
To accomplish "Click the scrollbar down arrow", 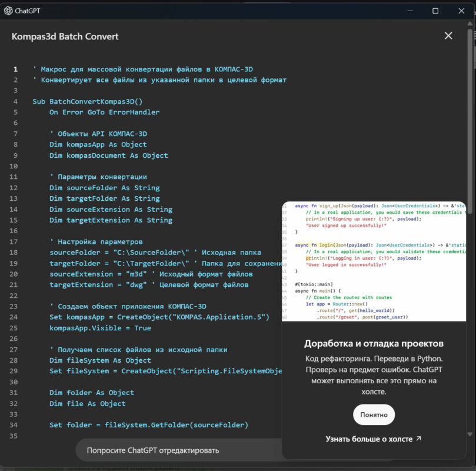I will [x=470, y=434].
